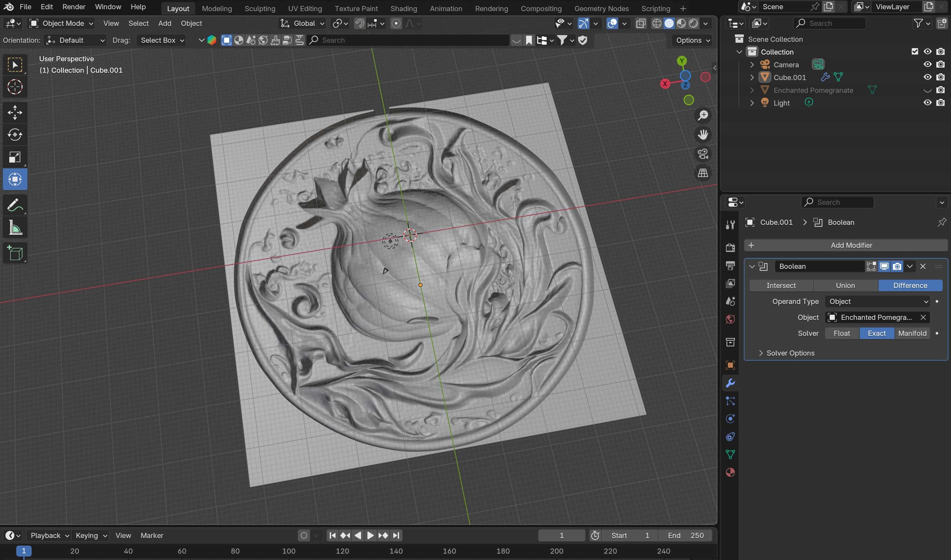Choose the Union boolean operation
Screen dimensions: 951x560
(x=845, y=286)
